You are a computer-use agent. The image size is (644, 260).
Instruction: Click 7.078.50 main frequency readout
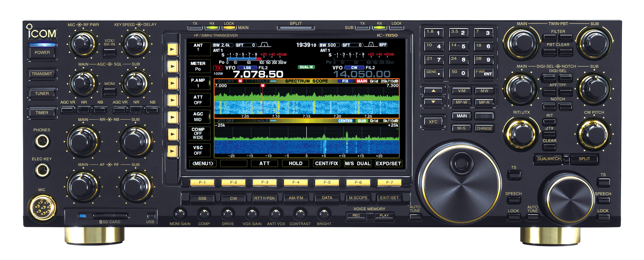coord(258,74)
